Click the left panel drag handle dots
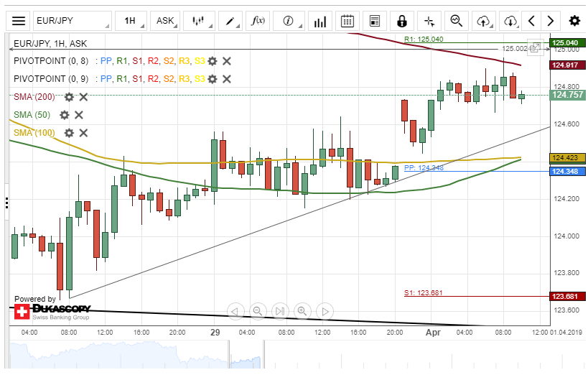This screenshot has width=588, height=375. pyautogui.click(x=6, y=203)
